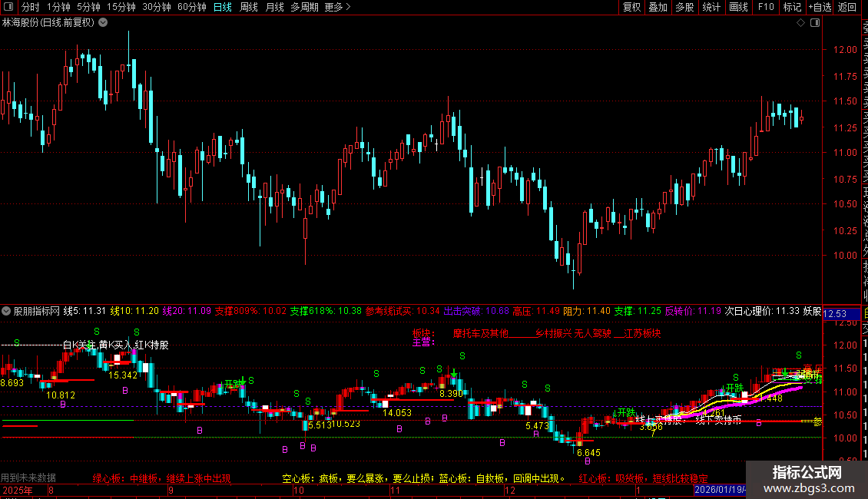This screenshot has height=499, width=868.
Task: Click the 8.390 label in indicator pane
Action: click(451, 394)
